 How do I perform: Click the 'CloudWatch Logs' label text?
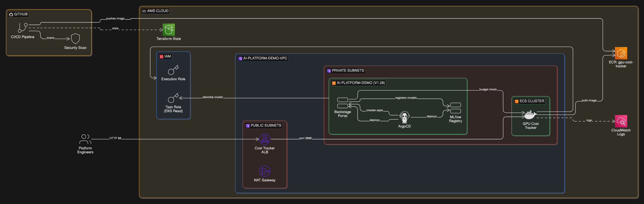[x=621, y=132]
